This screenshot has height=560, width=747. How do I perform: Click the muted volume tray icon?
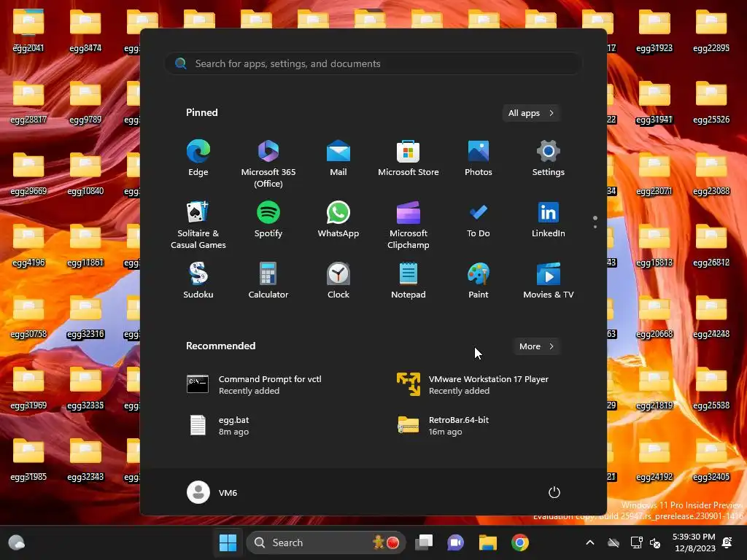(655, 542)
